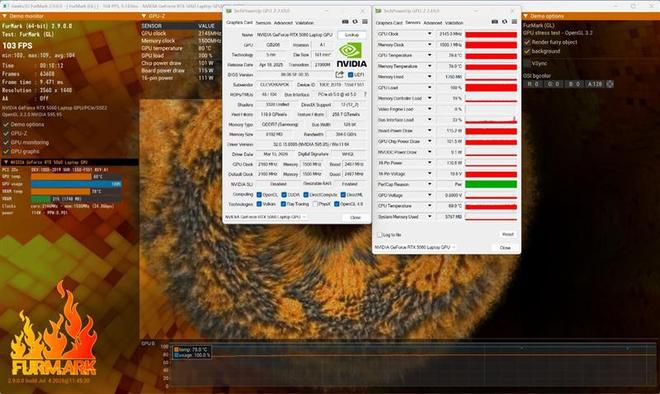The height and width of the screenshot is (394, 660).
Task: Collapse the Demo monitor panel
Action: (5, 16)
